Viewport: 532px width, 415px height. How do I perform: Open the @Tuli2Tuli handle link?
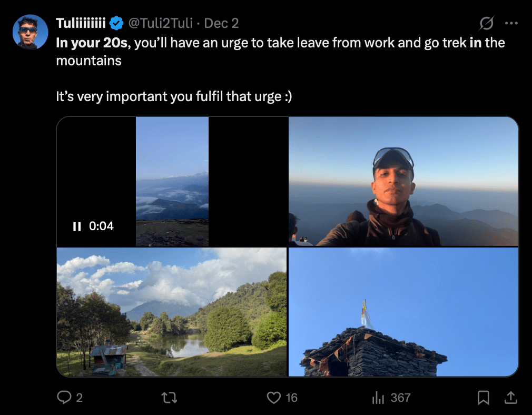point(160,23)
